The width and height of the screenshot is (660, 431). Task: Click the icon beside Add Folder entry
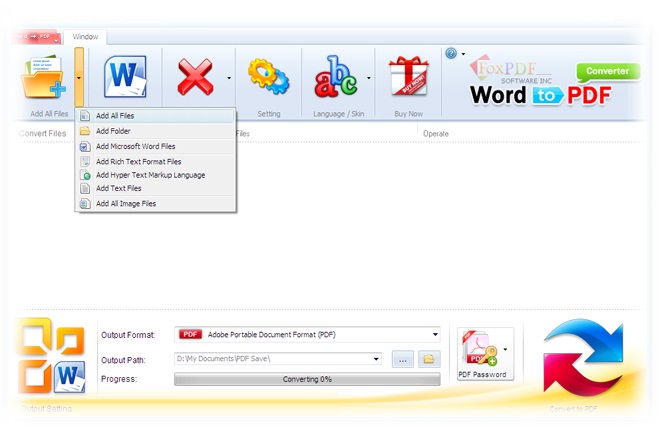point(85,131)
